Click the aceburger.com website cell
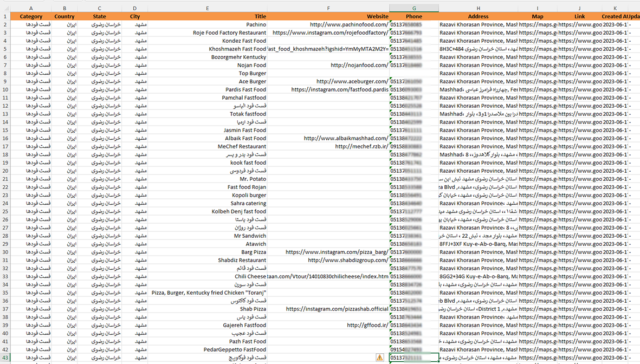Image resolution: width=640 pixels, height=364 pixels. pos(328,81)
